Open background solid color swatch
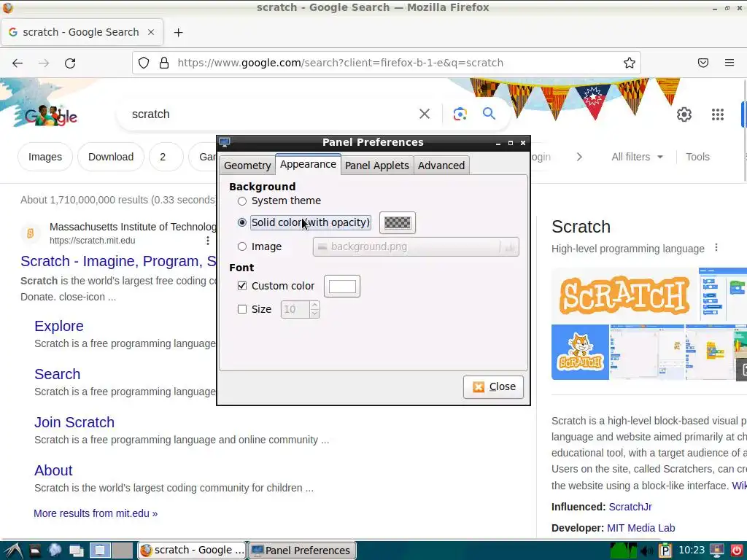 point(398,223)
